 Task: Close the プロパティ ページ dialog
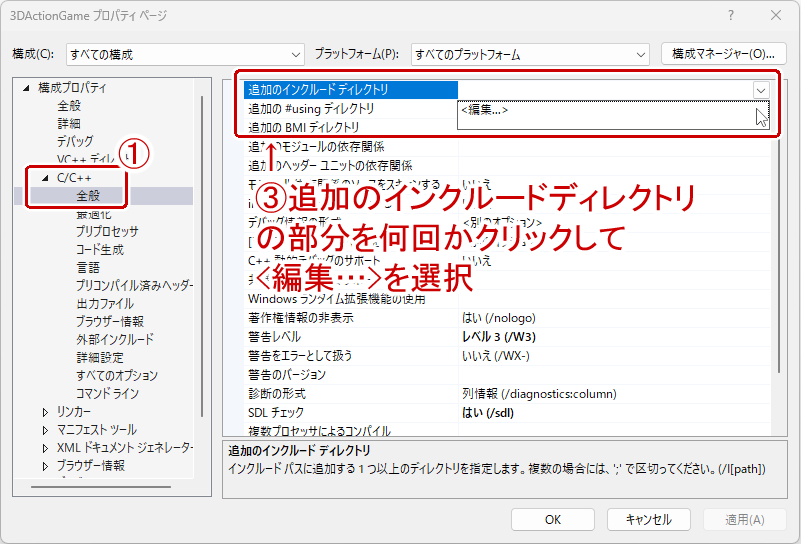776,15
